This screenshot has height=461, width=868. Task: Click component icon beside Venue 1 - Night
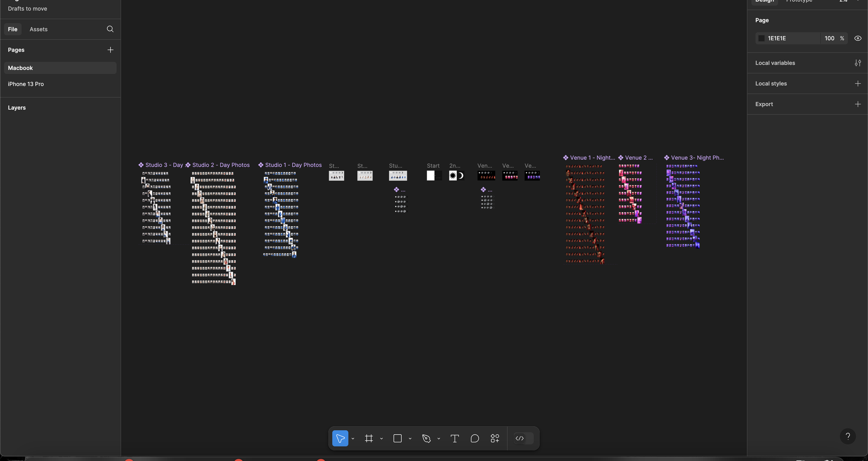(x=566, y=158)
